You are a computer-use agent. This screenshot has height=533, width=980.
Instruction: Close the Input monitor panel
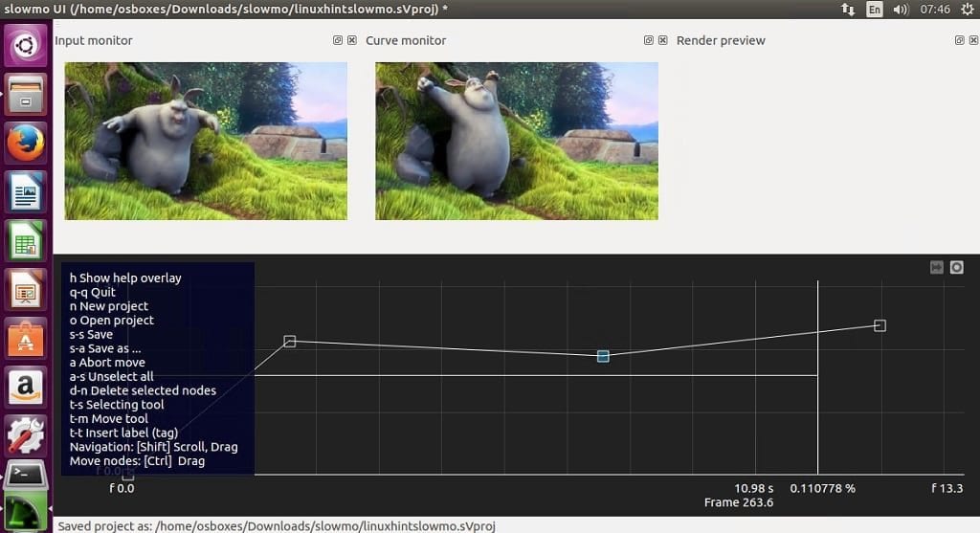[x=352, y=40]
